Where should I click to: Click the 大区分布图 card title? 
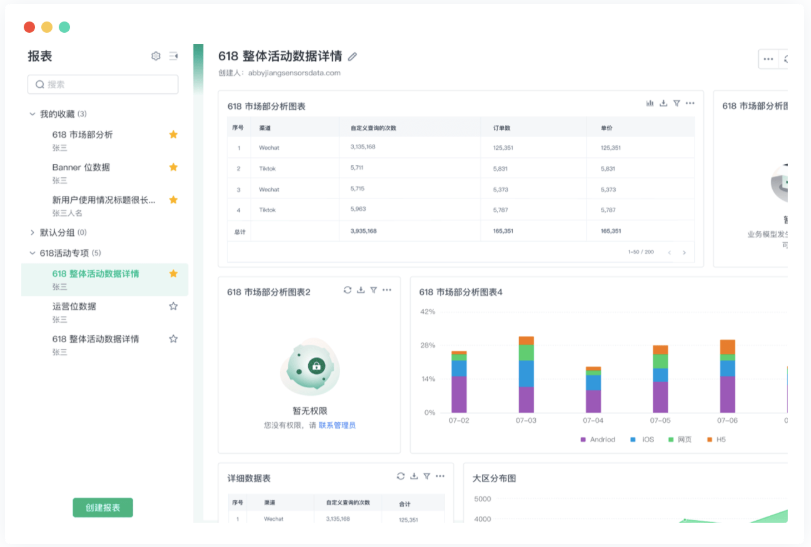click(494, 478)
